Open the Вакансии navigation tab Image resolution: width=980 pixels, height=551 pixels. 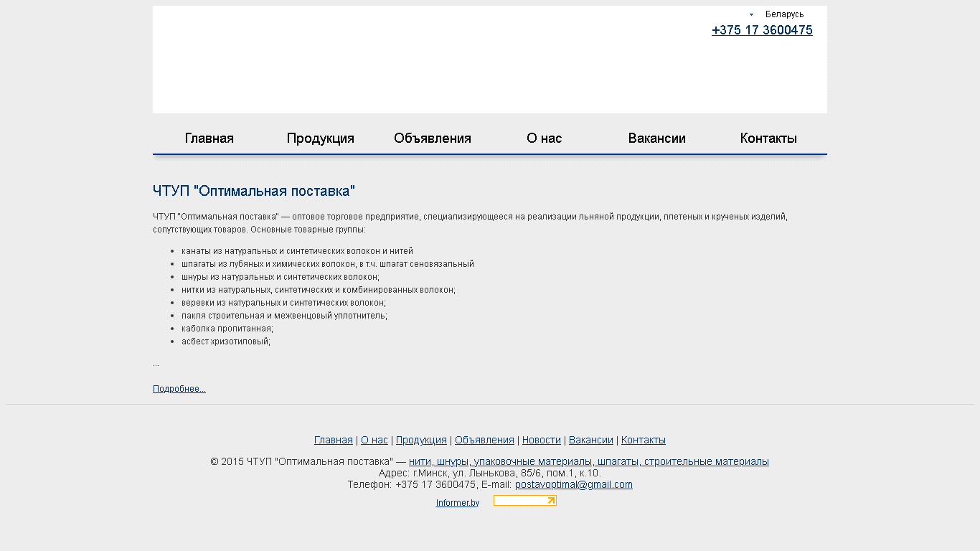657,138
